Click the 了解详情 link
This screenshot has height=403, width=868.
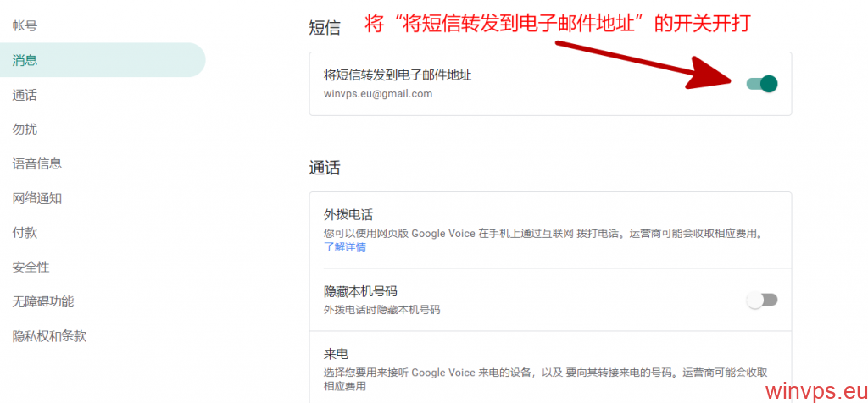[x=345, y=247]
